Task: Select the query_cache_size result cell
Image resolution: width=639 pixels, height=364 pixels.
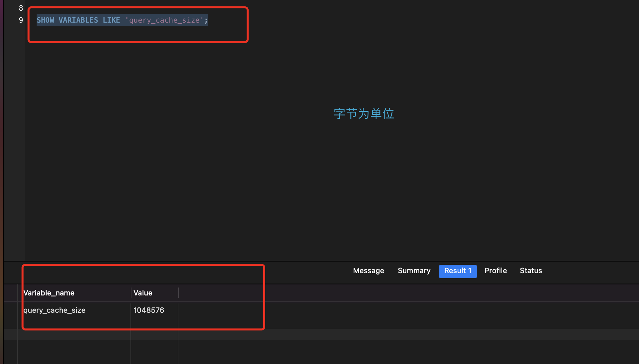Action: (x=55, y=310)
